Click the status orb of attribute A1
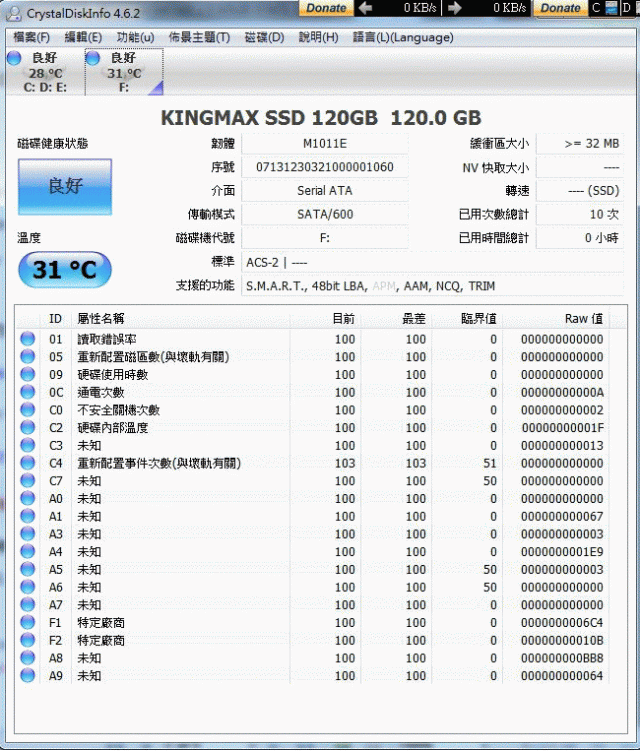Viewport: 640px width, 751px height. [x=28, y=516]
